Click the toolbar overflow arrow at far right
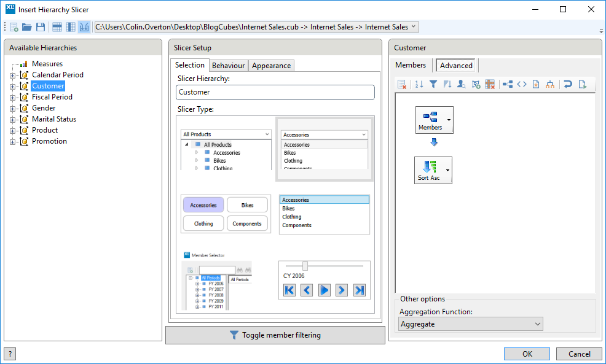The image size is (606, 364). (601, 31)
